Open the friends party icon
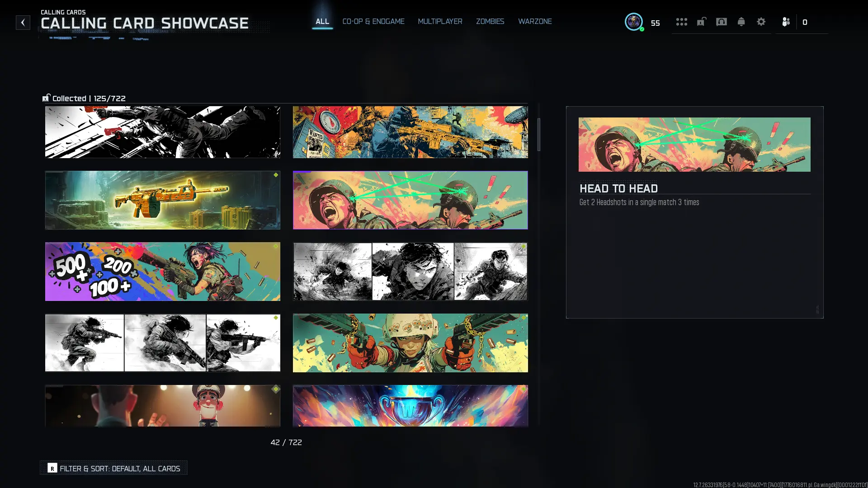The image size is (868, 488). click(786, 22)
